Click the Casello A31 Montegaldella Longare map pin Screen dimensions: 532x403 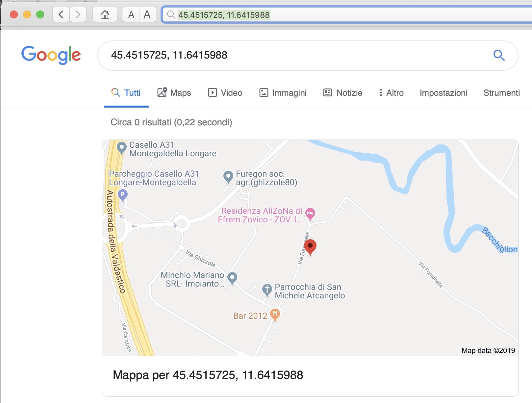(x=122, y=148)
